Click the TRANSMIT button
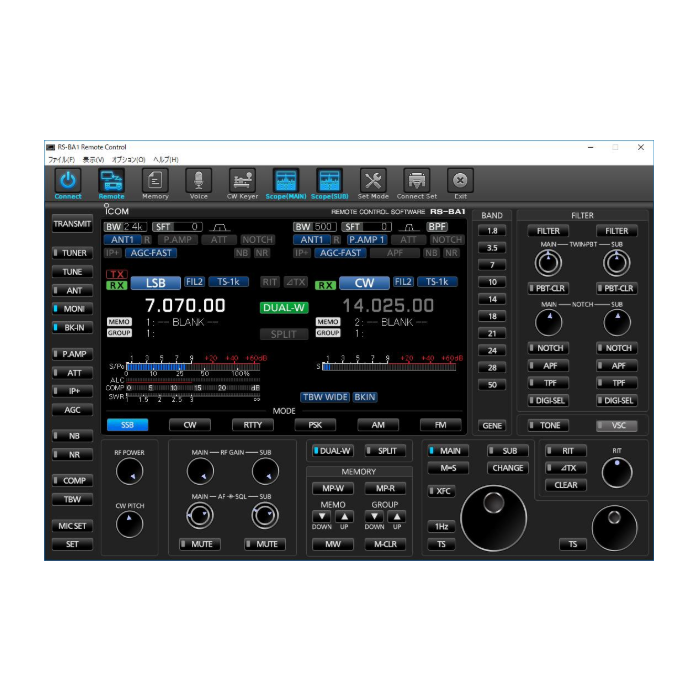 (72, 224)
